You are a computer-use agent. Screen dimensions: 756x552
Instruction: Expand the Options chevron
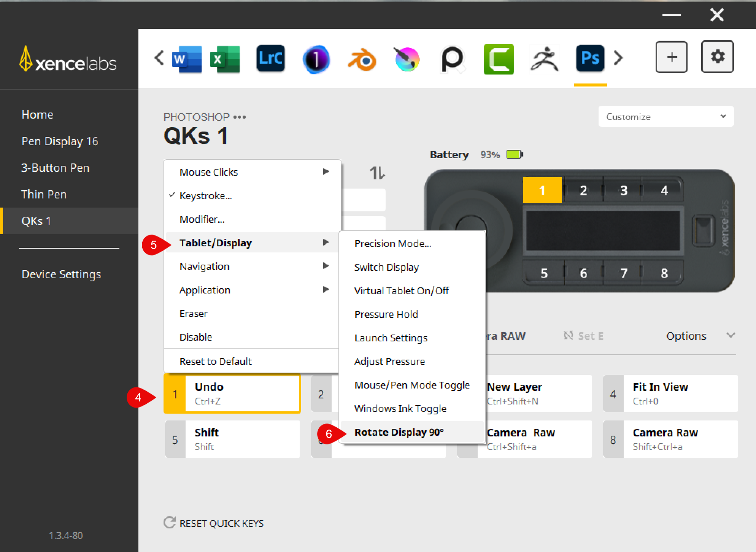[731, 335]
